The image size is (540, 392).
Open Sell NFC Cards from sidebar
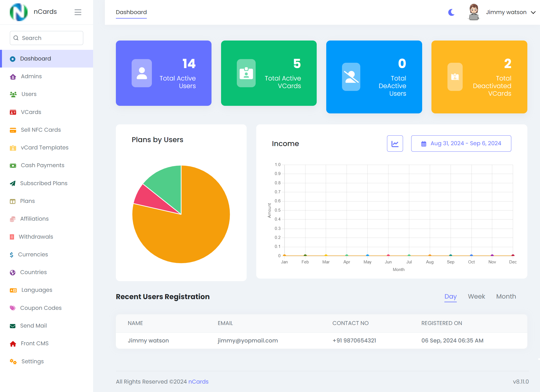point(41,130)
